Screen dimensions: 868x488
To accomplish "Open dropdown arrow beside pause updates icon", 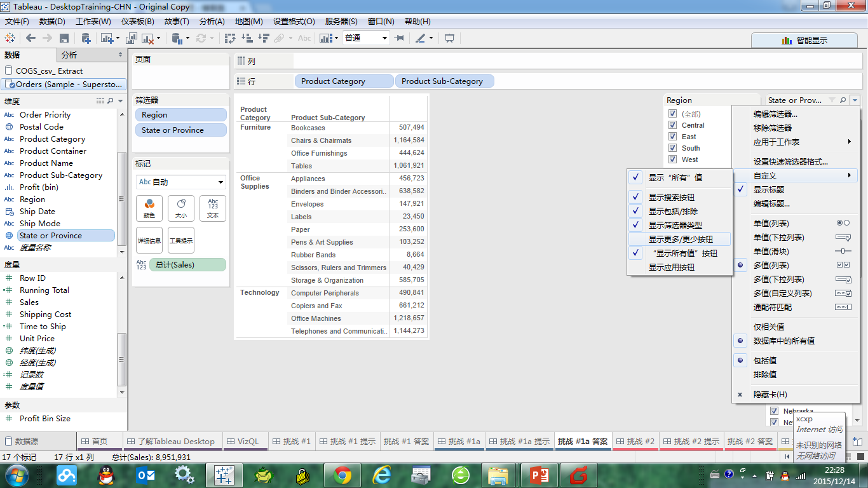I will tap(187, 38).
